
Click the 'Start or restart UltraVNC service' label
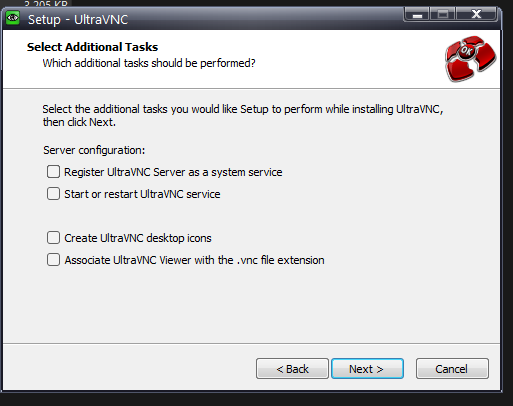tap(142, 194)
